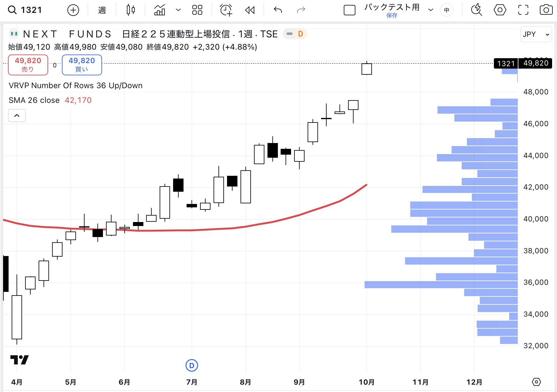Click the 49,820 買い buy button
The width and height of the screenshot is (557, 392).
point(82,65)
